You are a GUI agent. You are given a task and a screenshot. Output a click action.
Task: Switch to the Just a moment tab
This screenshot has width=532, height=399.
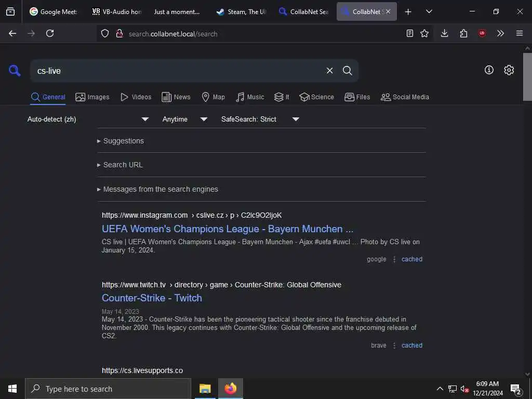tap(177, 11)
